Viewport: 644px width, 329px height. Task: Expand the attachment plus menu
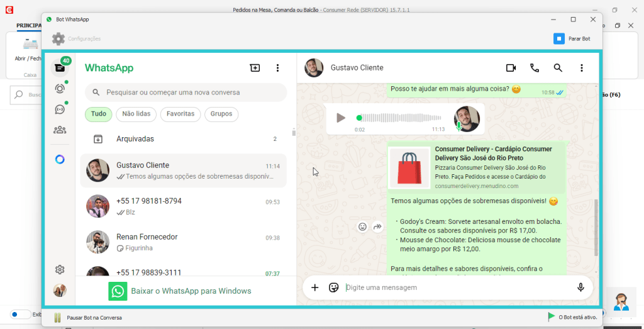coord(315,287)
